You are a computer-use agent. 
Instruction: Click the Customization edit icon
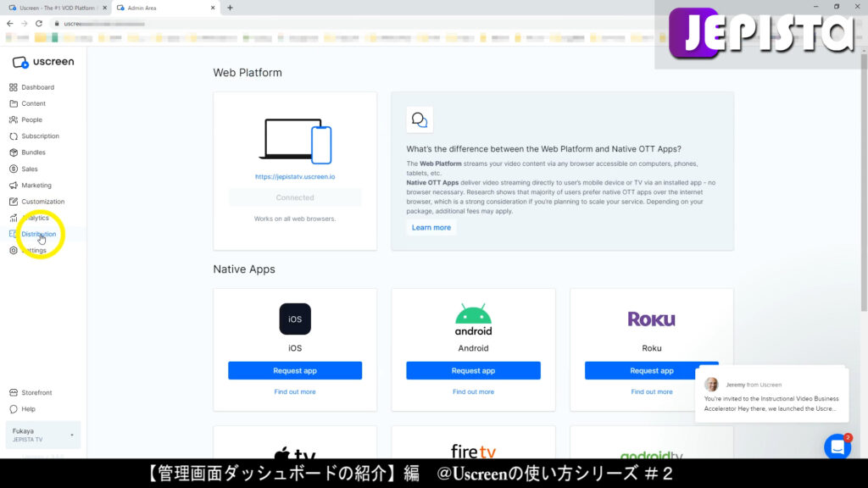click(x=14, y=202)
